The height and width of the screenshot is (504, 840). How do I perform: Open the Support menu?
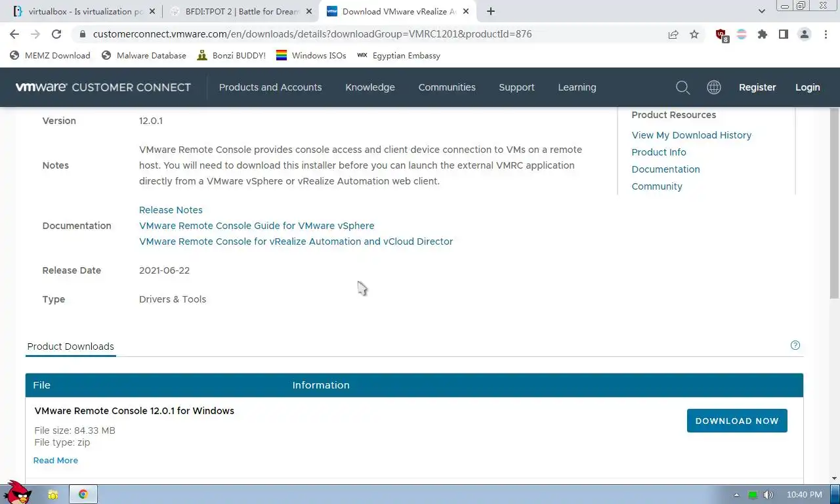[516, 87]
